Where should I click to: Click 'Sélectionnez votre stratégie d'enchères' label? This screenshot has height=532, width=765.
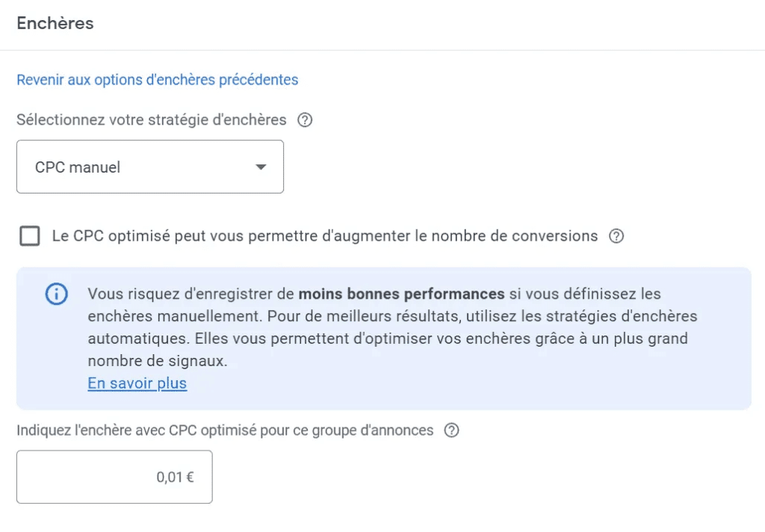pos(151,120)
